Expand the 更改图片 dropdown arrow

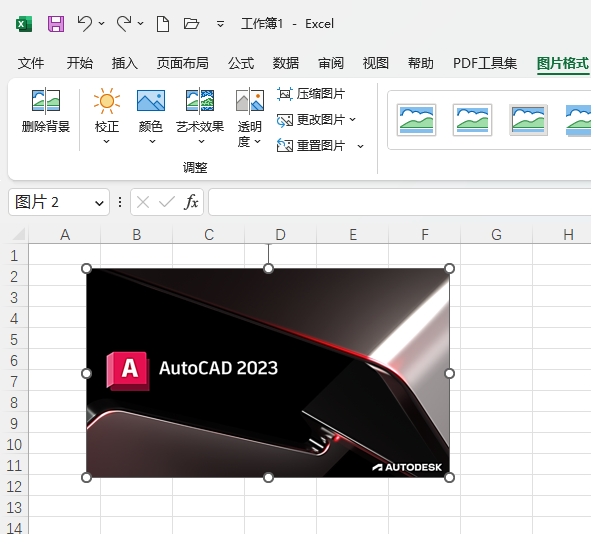[x=353, y=119]
